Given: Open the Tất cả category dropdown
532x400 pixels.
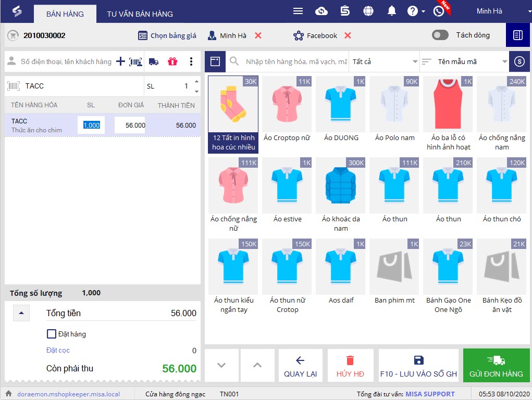Looking at the screenshot, I should click(x=385, y=61).
